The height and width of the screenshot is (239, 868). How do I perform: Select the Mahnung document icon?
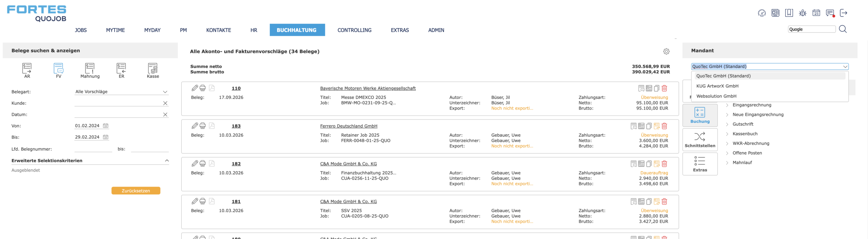tap(90, 70)
